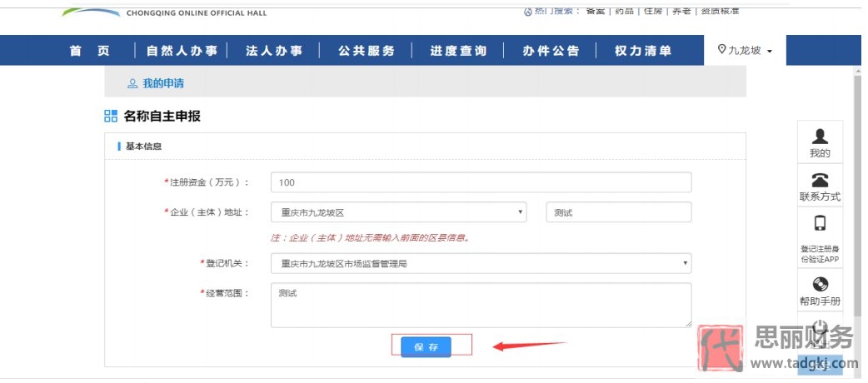Image resolution: width=868 pixels, height=383 pixels.
Task: Open the 我的 user icon in sidebar
Action: (820, 137)
